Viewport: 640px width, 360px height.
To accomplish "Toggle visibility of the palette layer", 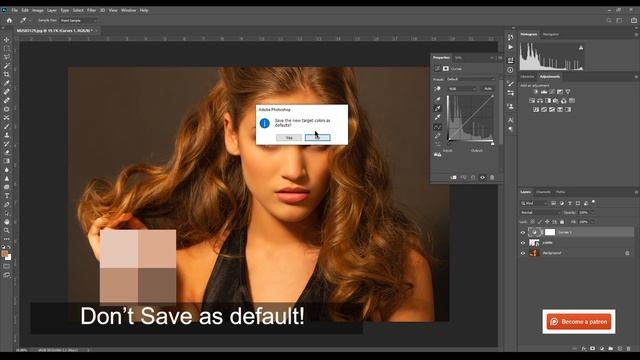I will [523, 243].
